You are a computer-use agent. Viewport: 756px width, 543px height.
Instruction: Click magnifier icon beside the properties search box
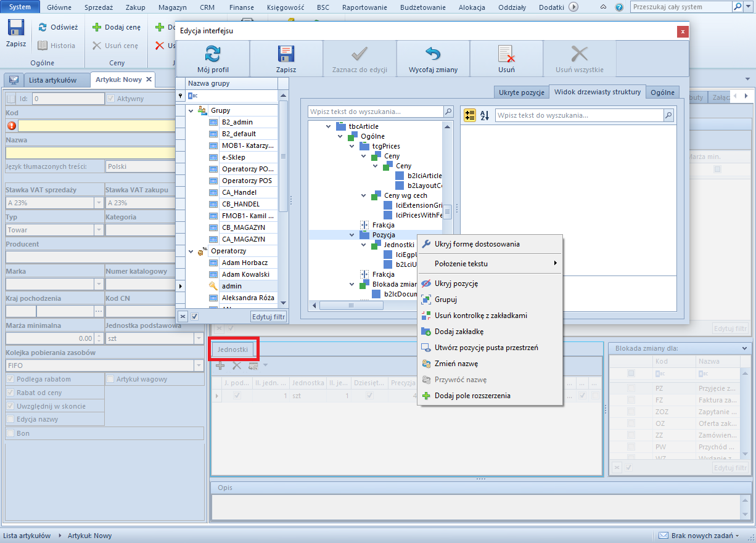668,115
